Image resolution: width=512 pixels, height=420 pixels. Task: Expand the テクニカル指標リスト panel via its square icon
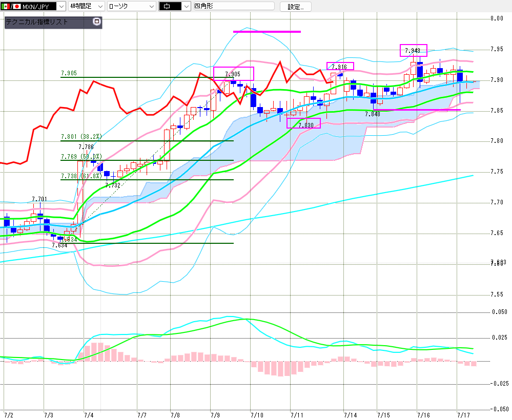tap(96, 22)
